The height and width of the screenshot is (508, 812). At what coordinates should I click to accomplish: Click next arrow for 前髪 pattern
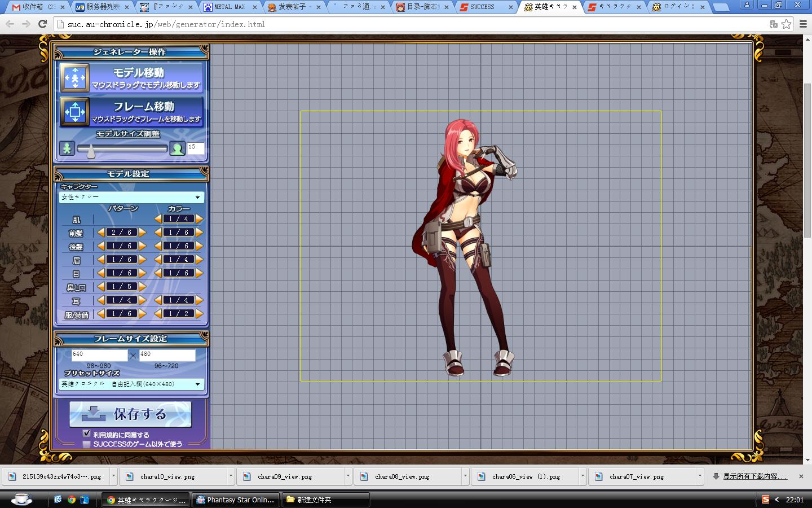click(x=142, y=233)
